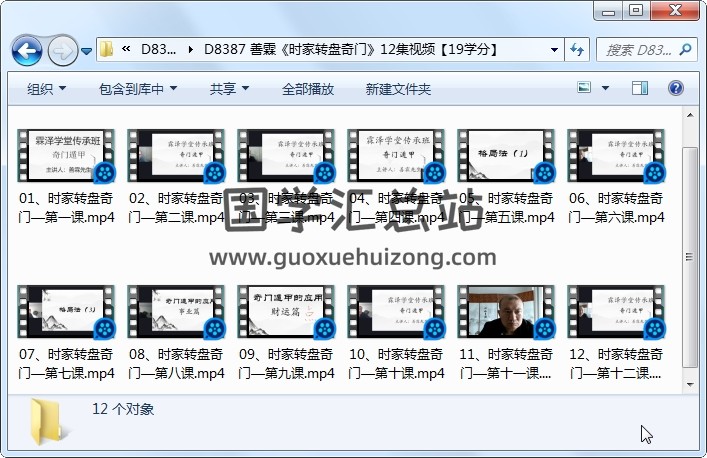Minimize the Explorer window
707x458 pixels.
click(608, 11)
